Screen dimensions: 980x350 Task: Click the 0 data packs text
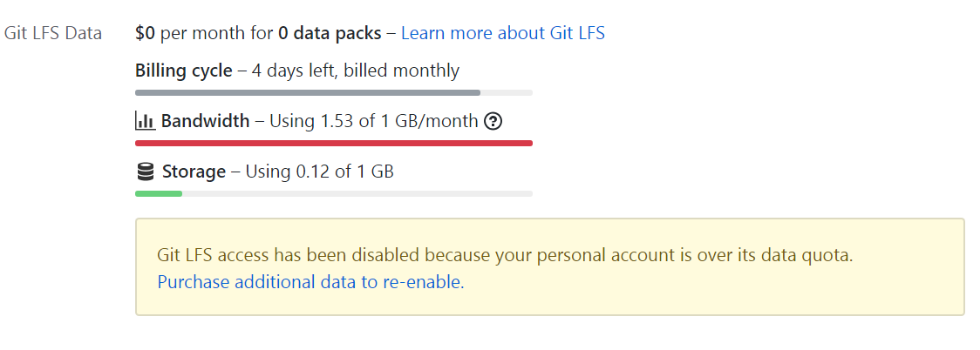click(330, 33)
